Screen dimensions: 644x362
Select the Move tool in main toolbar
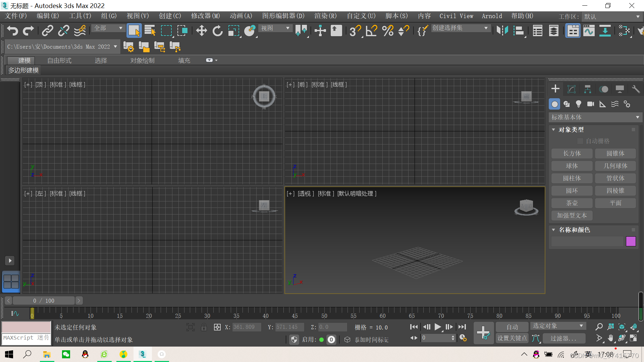(x=201, y=31)
